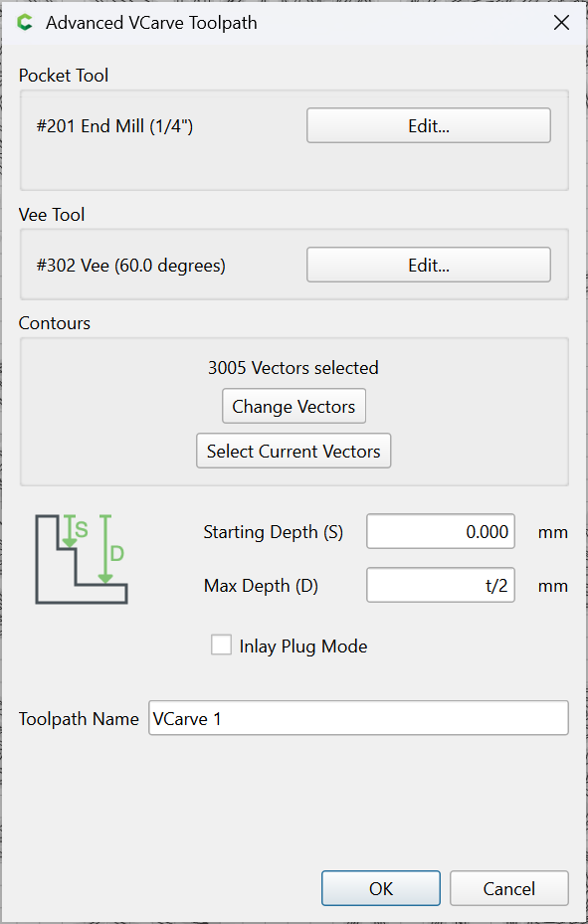
Task: Click the Vee Tool section heading
Action: (x=52, y=215)
